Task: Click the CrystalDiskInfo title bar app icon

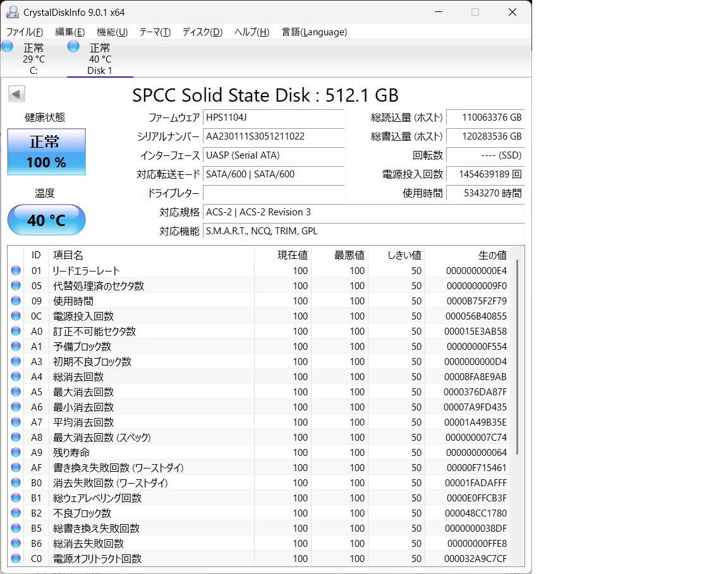Action: tap(12, 12)
